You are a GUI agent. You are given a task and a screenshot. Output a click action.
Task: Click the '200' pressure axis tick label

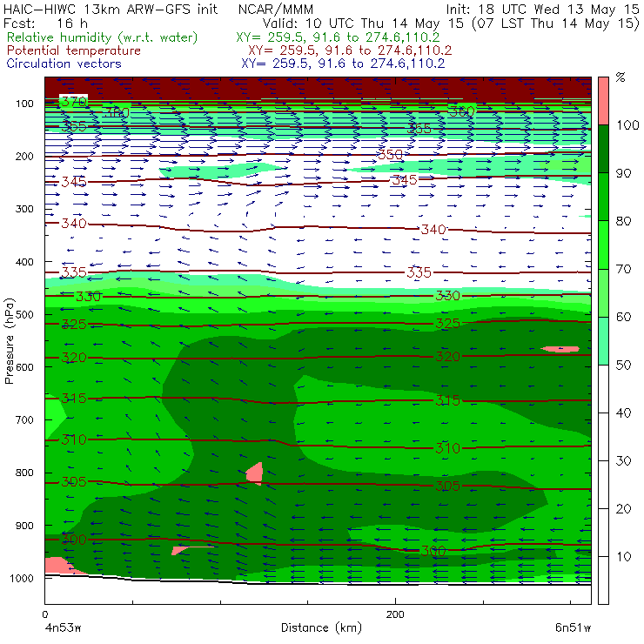[24, 156]
